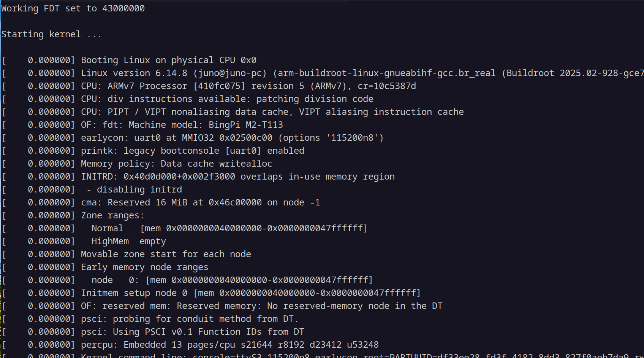Click the 'Booting Linux on physical CPU 0x0' line
The height and width of the screenshot is (358, 644).
pos(169,60)
